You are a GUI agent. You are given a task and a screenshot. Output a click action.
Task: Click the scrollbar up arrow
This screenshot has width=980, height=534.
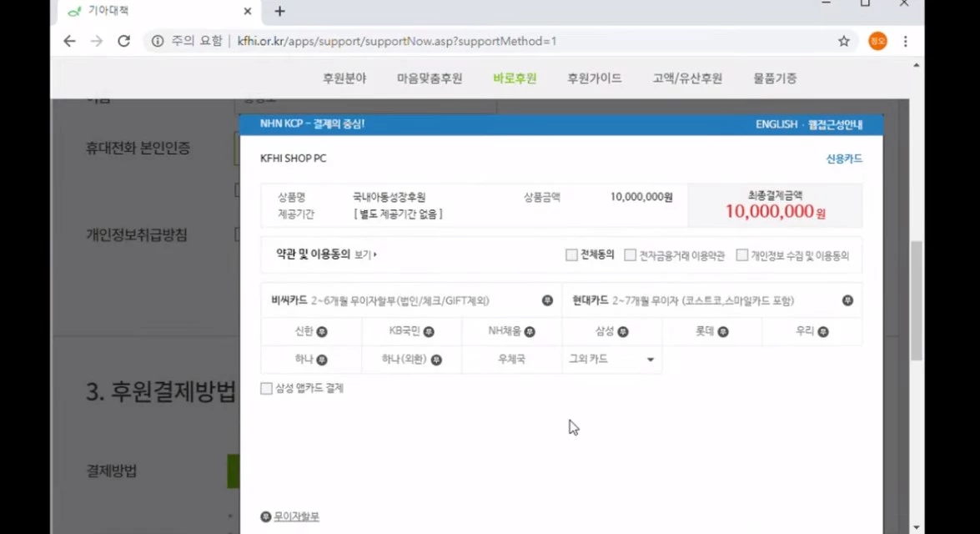click(x=917, y=65)
